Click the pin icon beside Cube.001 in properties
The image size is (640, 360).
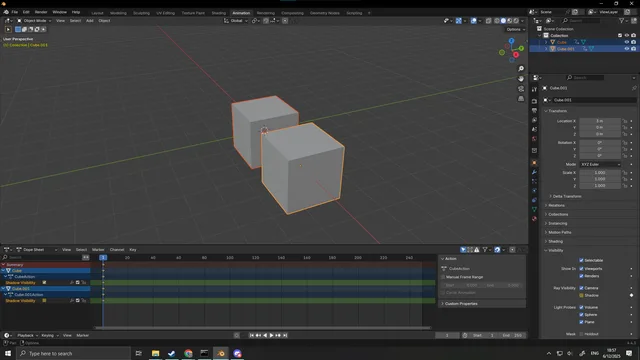pos(634,88)
